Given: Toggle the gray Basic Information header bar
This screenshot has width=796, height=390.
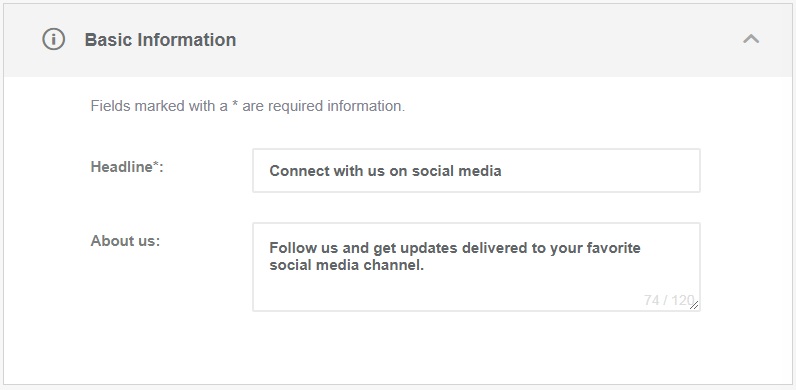Looking at the screenshot, I should point(398,41).
